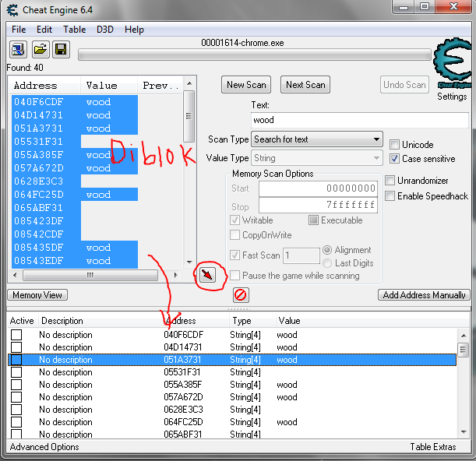Click the Next Scan button
Screen dimensions: 476x461
(305, 85)
